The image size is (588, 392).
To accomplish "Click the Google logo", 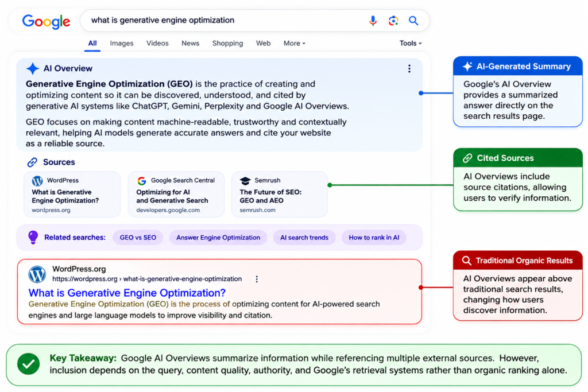I will [46, 21].
